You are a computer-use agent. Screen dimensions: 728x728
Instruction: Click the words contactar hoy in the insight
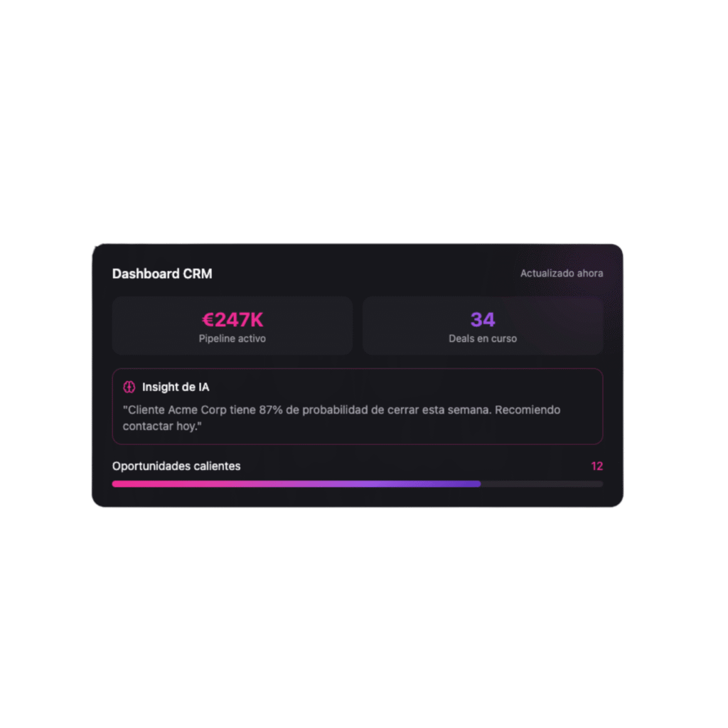coord(161,427)
